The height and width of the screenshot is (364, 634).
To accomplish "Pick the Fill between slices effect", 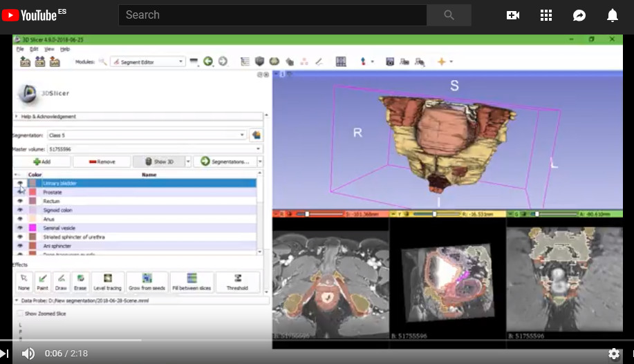I will click(x=192, y=282).
